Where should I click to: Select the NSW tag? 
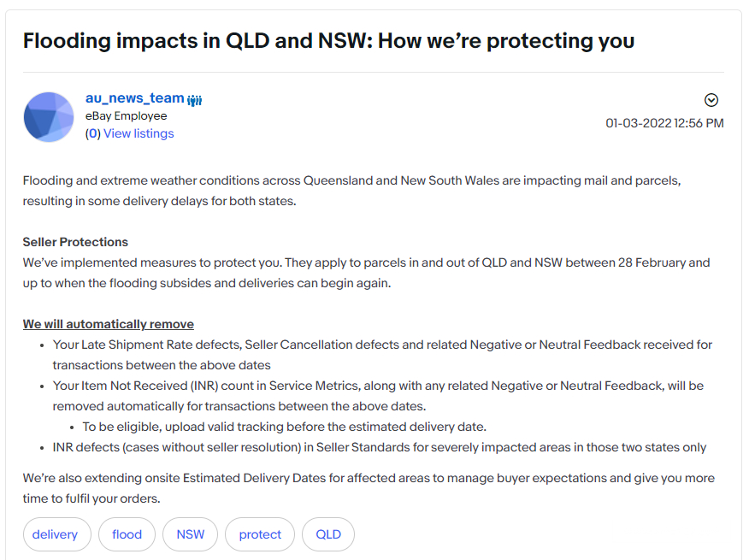click(x=191, y=534)
